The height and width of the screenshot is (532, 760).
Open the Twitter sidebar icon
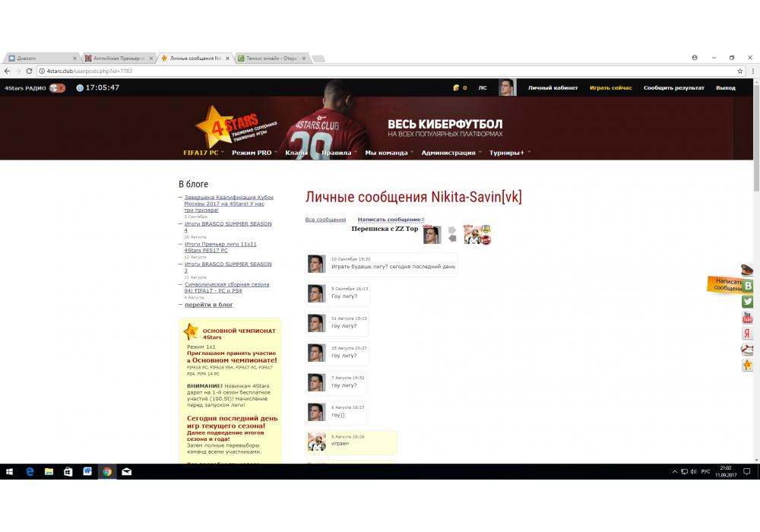(748, 302)
